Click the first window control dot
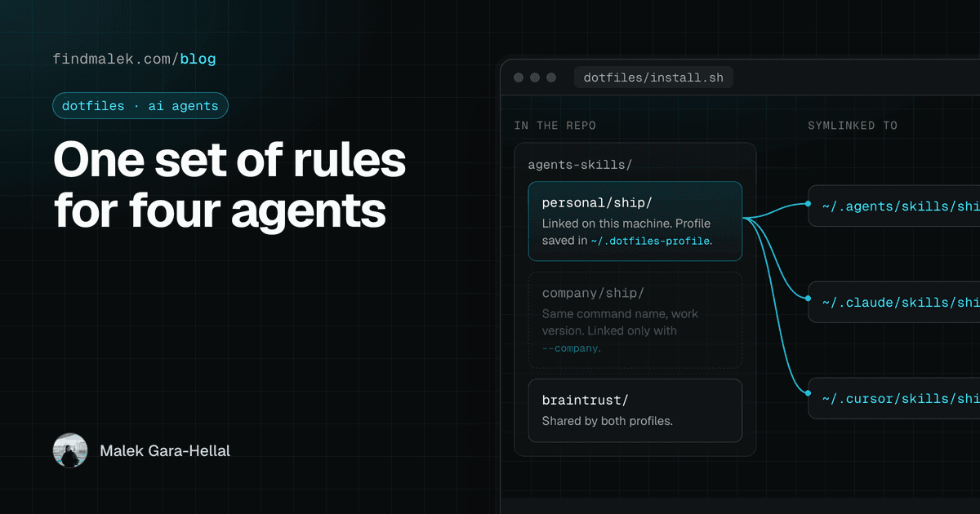This screenshot has height=514, width=980. (519, 78)
